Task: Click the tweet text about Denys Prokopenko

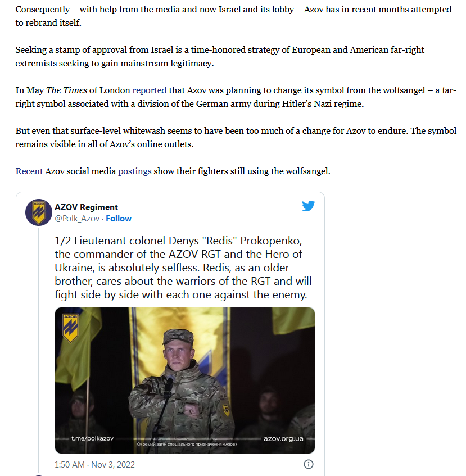Action: pos(183,268)
